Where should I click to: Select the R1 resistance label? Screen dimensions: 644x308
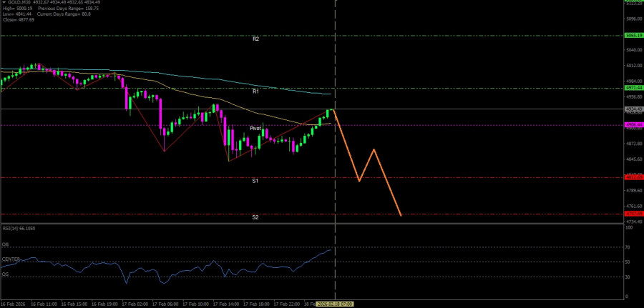[x=255, y=91]
